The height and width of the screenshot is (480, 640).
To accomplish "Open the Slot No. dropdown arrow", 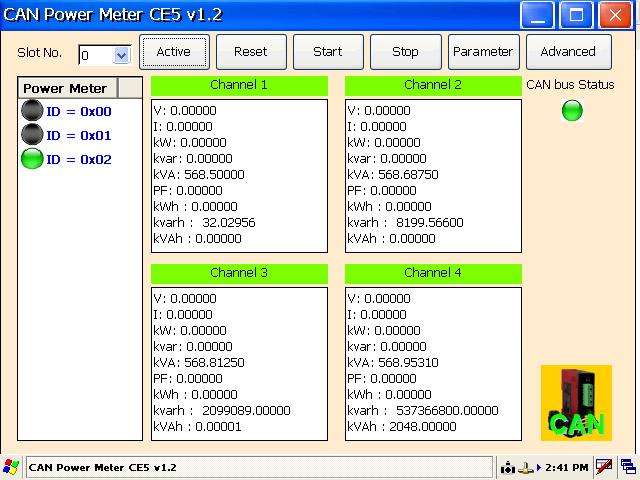I will point(122,55).
